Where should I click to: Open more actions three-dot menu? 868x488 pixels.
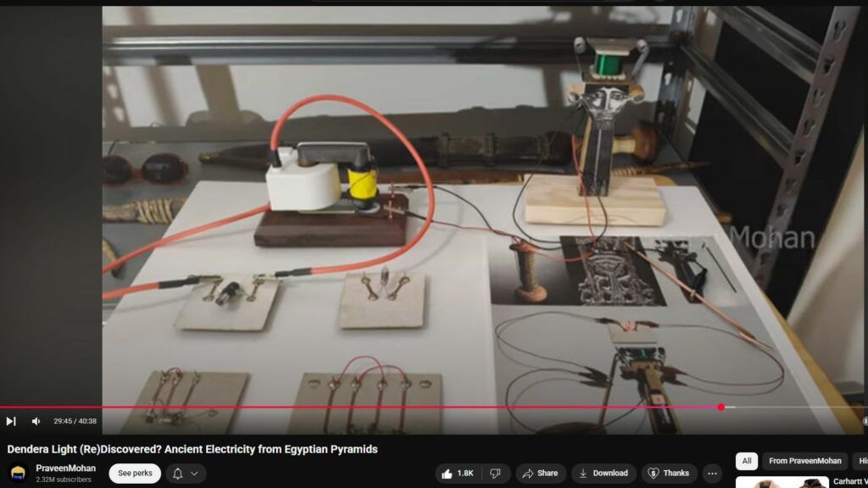[712, 474]
